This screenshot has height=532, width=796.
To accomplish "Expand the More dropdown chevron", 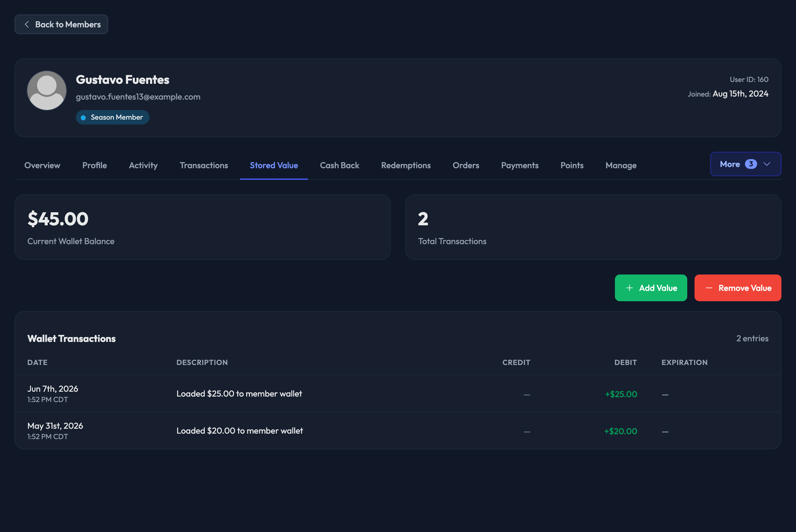I will coord(767,164).
